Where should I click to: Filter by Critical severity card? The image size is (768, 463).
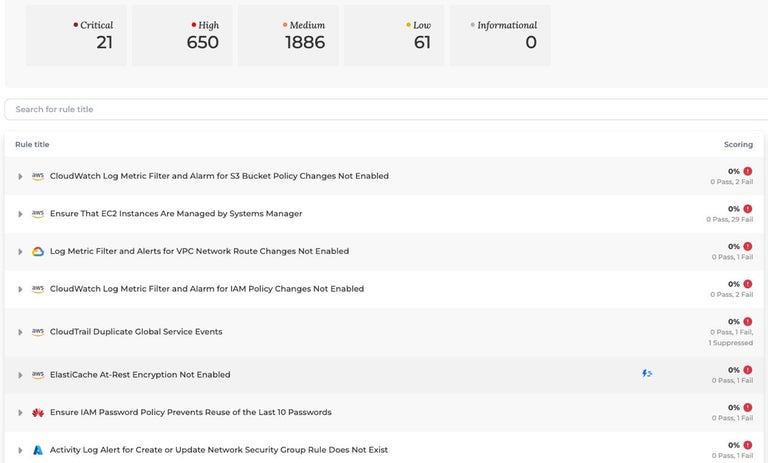coord(76,35)
